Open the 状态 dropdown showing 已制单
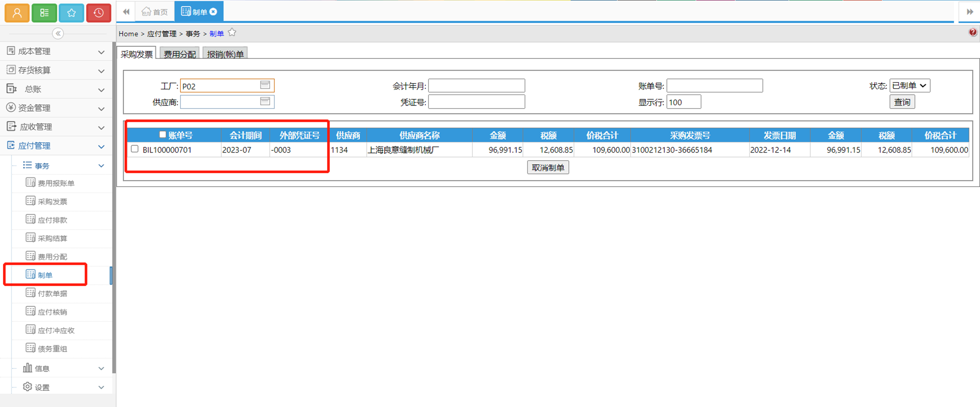 [x=910, y=86]
